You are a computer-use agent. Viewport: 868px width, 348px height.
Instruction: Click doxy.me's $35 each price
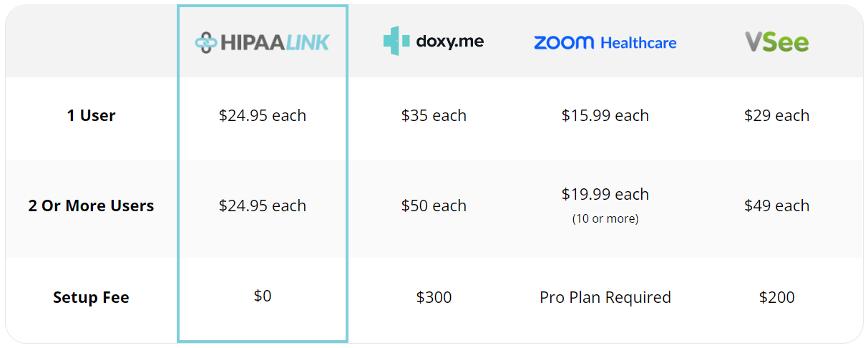click(x=434, y=115)
